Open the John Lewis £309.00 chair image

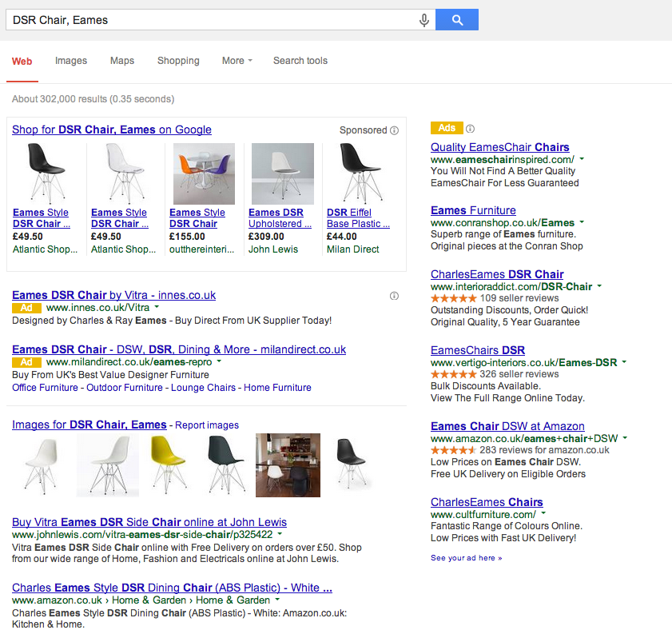(x=283, y=173)
